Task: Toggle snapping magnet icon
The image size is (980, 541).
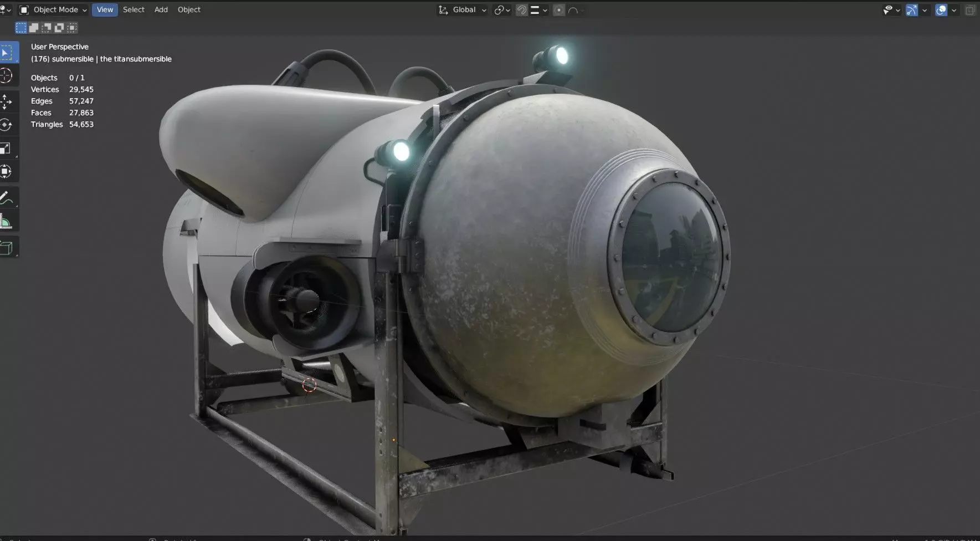Action: point(521,10)
